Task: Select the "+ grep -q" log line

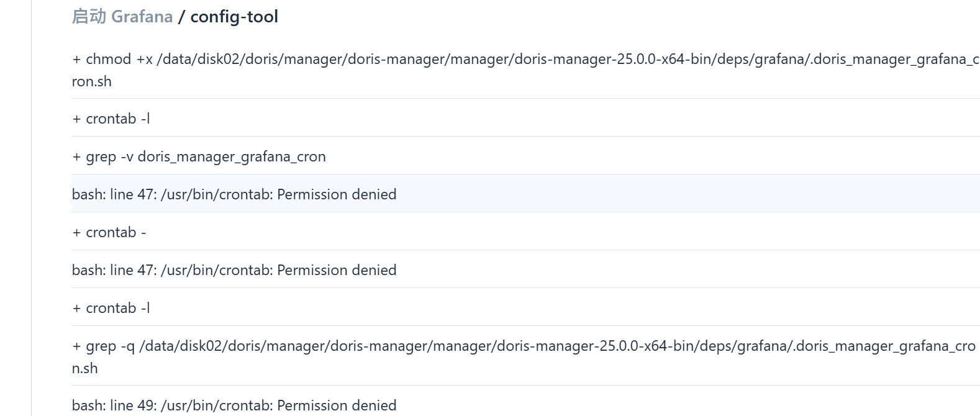Action: [525, 356]
